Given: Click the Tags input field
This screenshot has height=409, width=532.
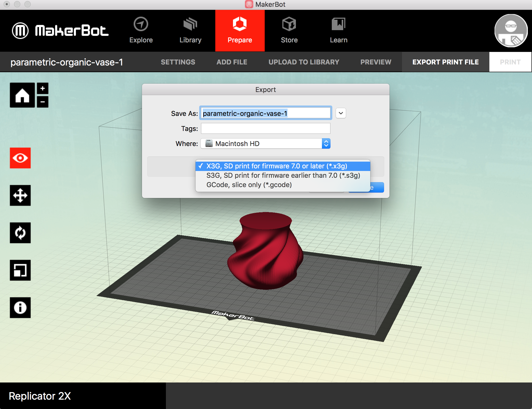Looking at the screenshot, I should (x=266, y=128).
